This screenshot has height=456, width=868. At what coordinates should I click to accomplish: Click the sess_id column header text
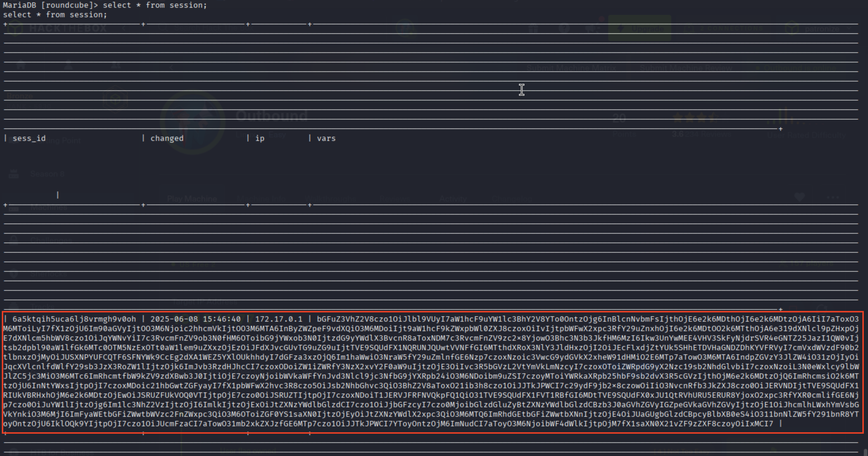click(x=29, y=138)
